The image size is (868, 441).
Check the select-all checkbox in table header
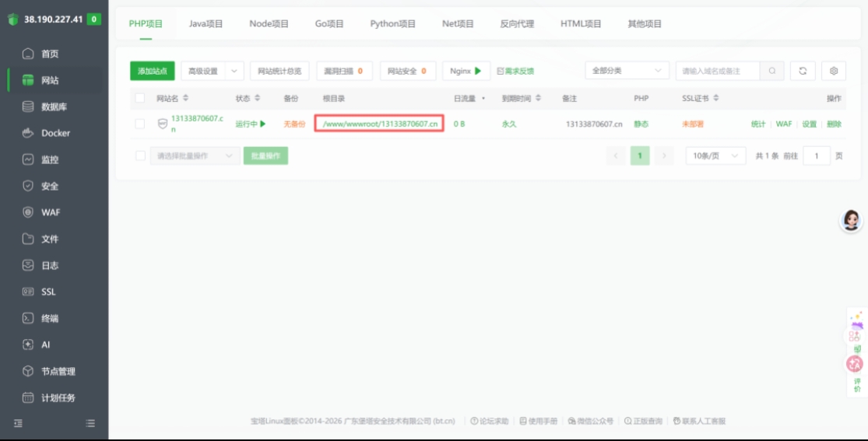pos(140,98)
